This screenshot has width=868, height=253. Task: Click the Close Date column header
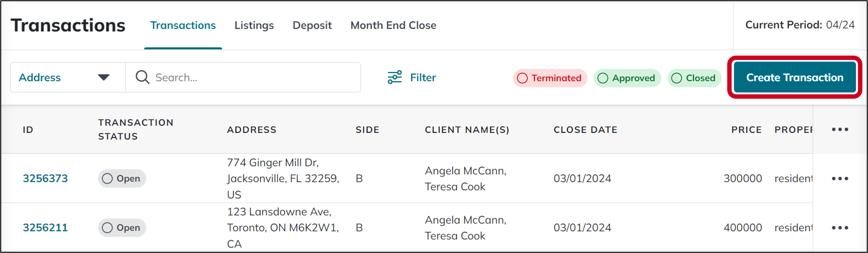coord(585,130)
